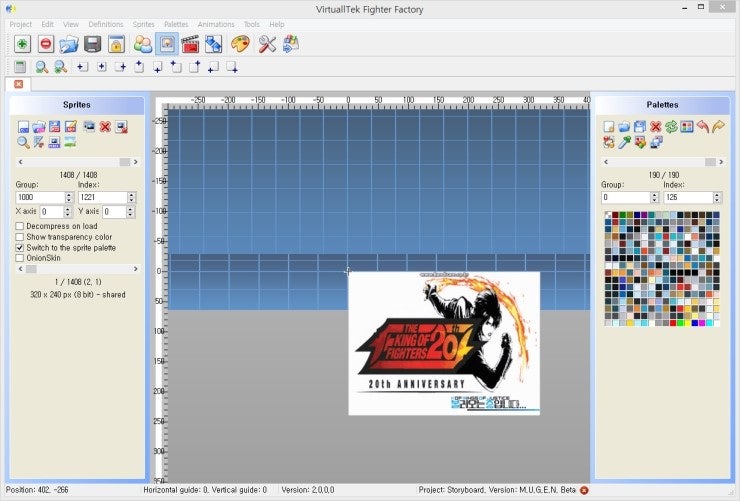740x501 pixels.
Task: Open the Sprites menu
Action: point(143,24)
